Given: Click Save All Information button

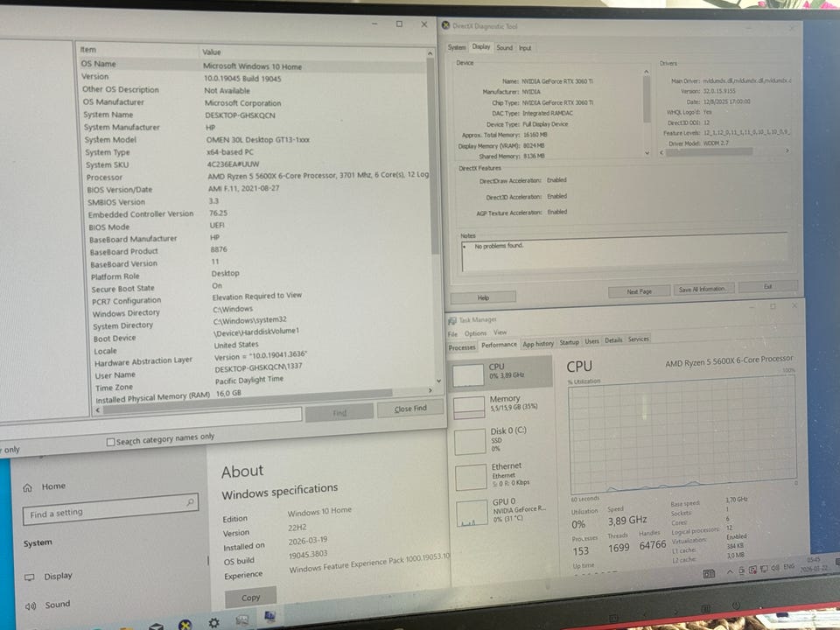Looking at the screenshot, I should pos(702,289).
